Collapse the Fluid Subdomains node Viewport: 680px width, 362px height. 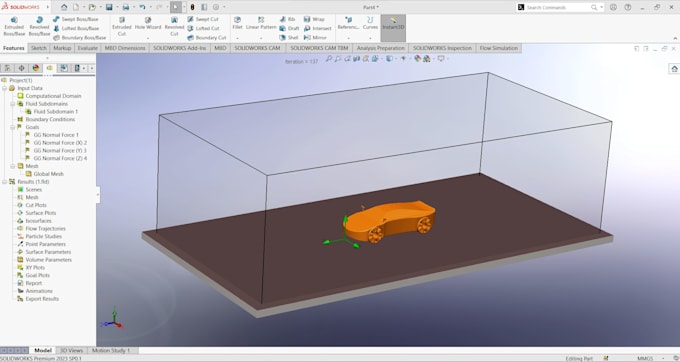(13, 104)
